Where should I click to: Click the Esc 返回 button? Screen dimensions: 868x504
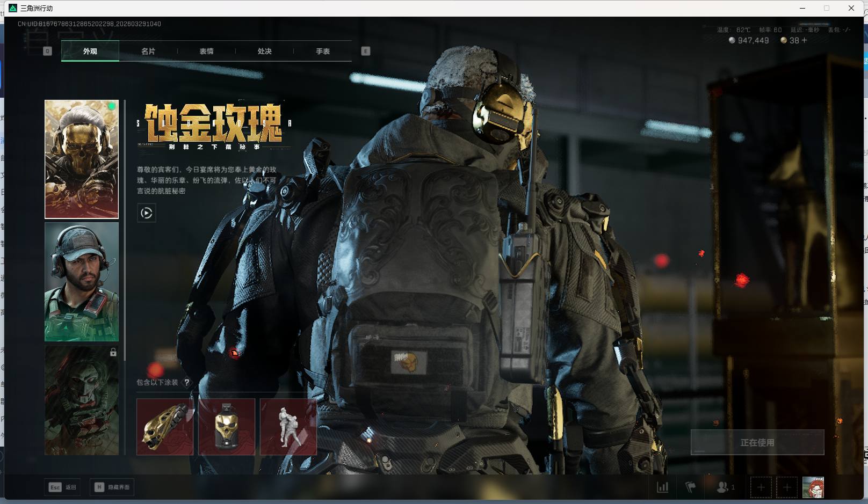tap(63, 487)
